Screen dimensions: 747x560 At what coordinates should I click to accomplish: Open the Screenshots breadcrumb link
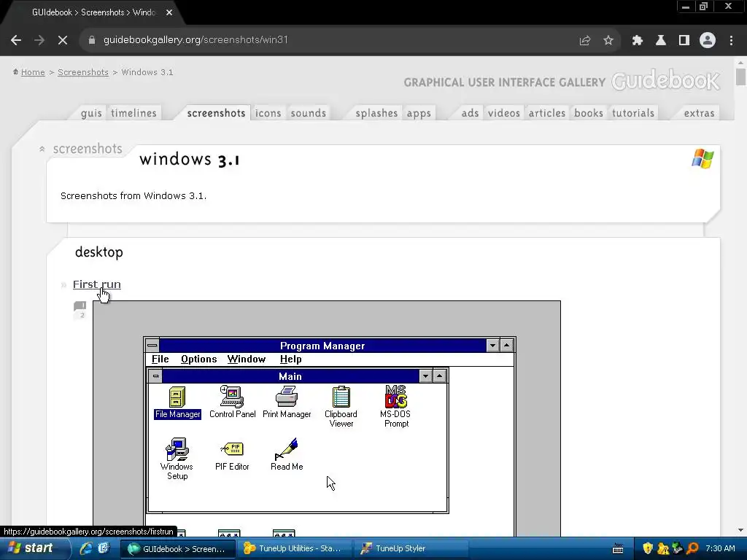(83, 72)
